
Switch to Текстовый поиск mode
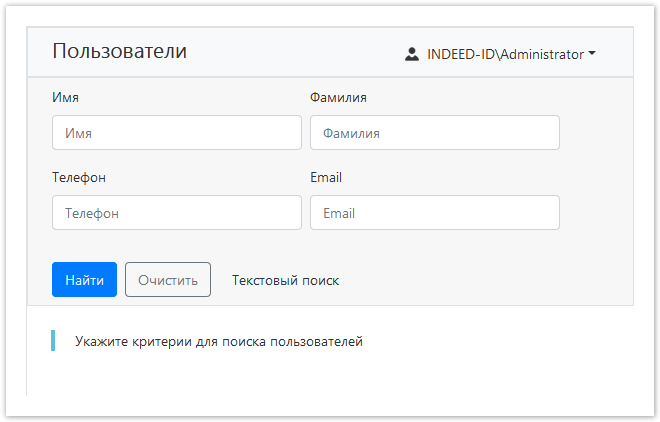285,280
